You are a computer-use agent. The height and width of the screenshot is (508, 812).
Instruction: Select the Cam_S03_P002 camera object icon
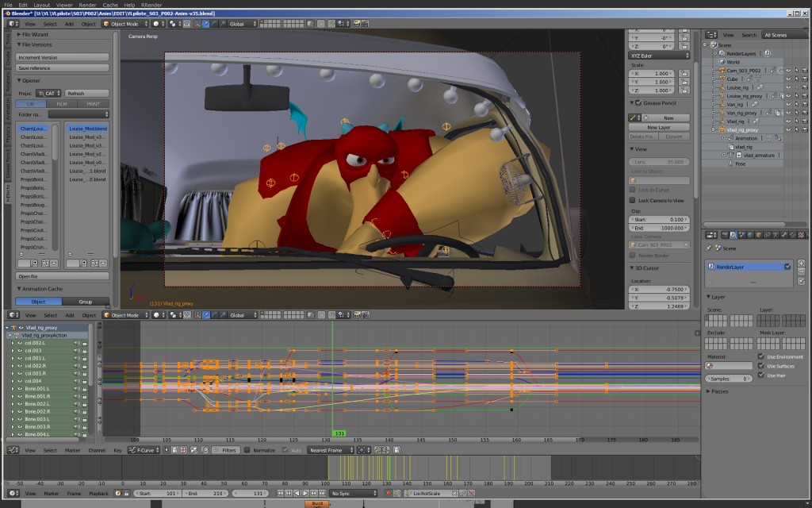pyautogui.click(x=722, y=71)
